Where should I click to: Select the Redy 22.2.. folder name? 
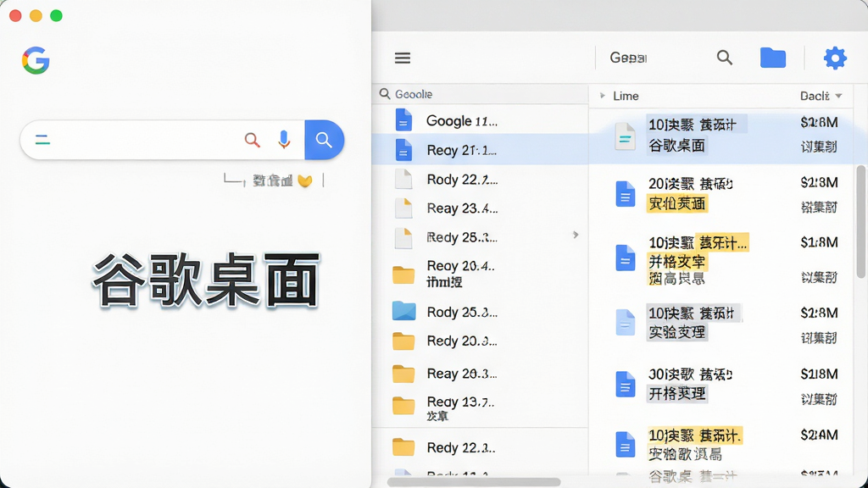(x=461, y=447)
